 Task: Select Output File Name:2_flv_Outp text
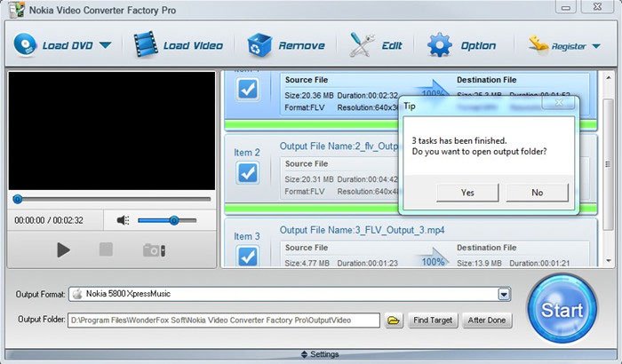coord(339,146)
